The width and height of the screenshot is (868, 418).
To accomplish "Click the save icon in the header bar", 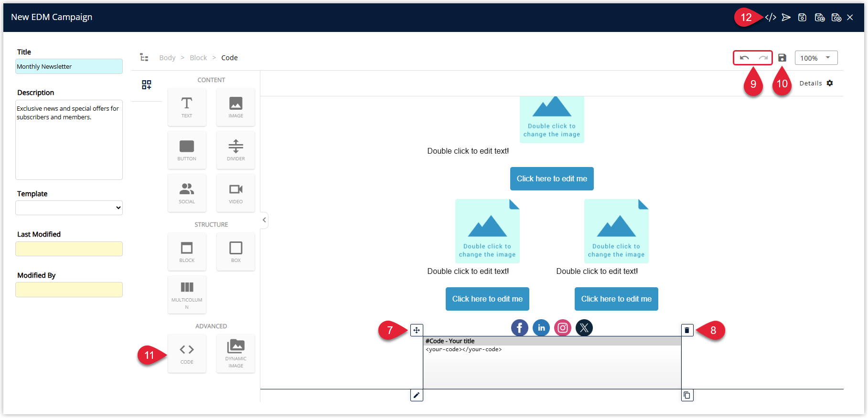I will 803,18.
